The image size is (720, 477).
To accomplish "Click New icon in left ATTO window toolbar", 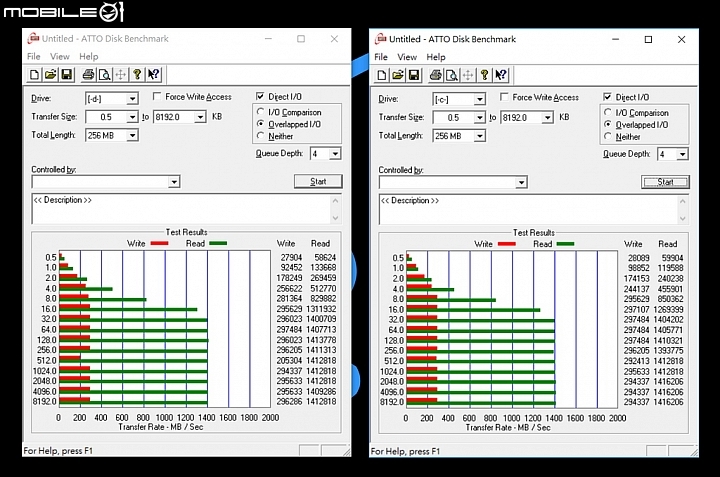I will 34,75.
